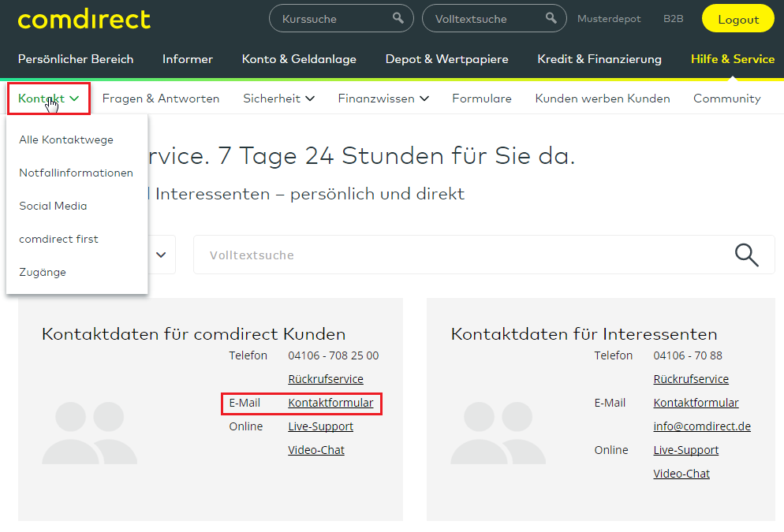Click Rückrufservice under Kontaktdaten für Interessenten
The height and width of the screenshot is (532, 784).
[x=691, y=378]
